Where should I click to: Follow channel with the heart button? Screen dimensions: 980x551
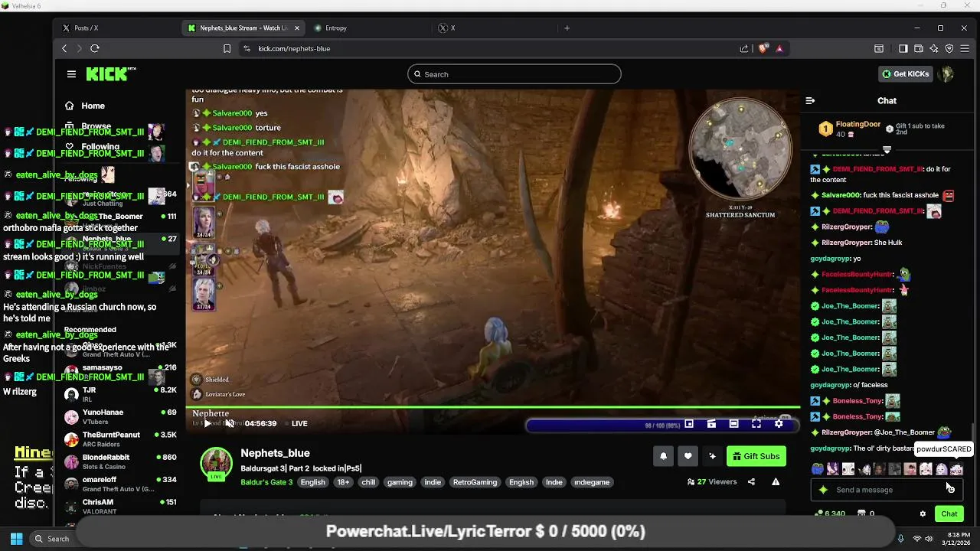click(x=688, y=456)
